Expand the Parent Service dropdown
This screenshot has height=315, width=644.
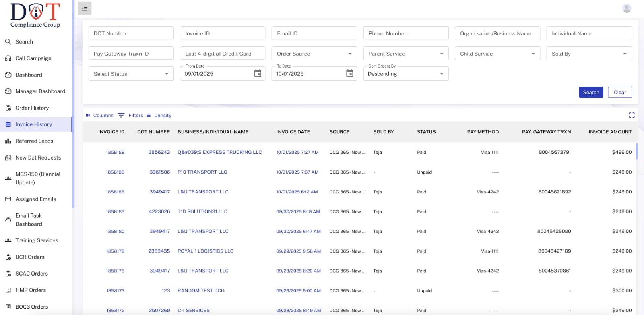[x=406, y=54]
